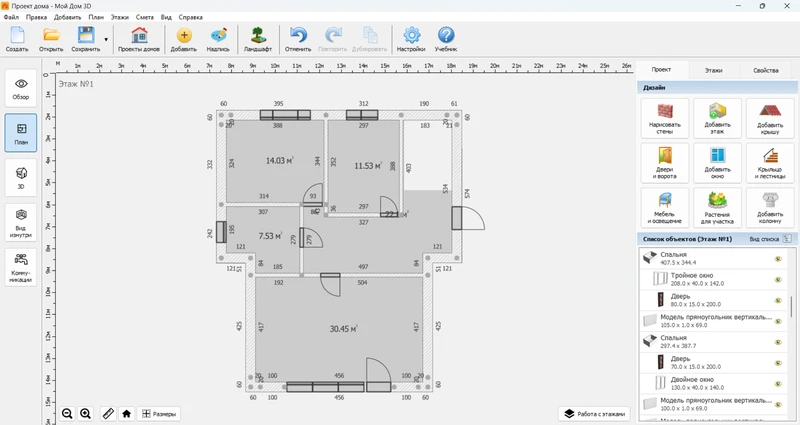Viewport: 800px width, 425px height.
Task: Hide Спальня 407.5 x 344.4 via eye icon
Action: (x=778, y=259)
